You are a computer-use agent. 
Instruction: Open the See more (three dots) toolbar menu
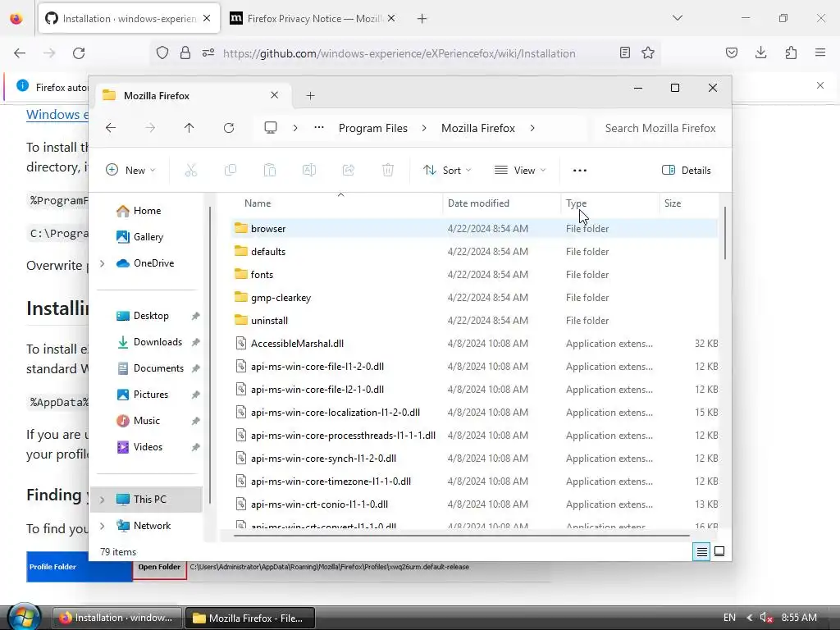[x=580, y=171]
